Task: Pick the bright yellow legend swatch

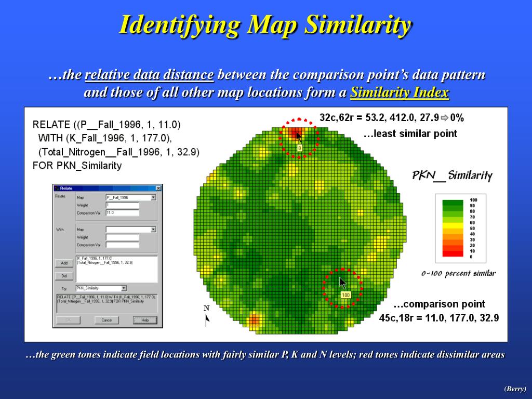Action: point(453,225)
